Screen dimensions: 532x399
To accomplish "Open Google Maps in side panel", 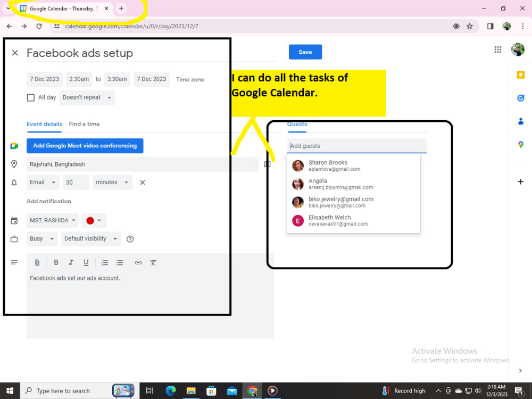I will pyautogui.click(x=520, y=145).
